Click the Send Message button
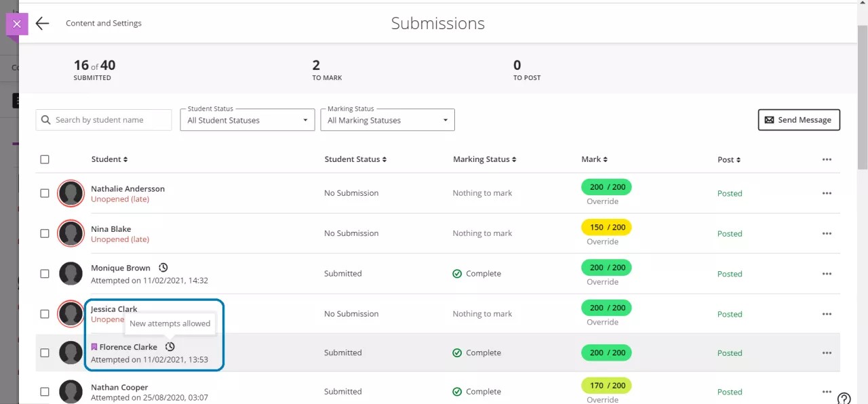The height and width of the screenshot is (404, 868). 798,120
